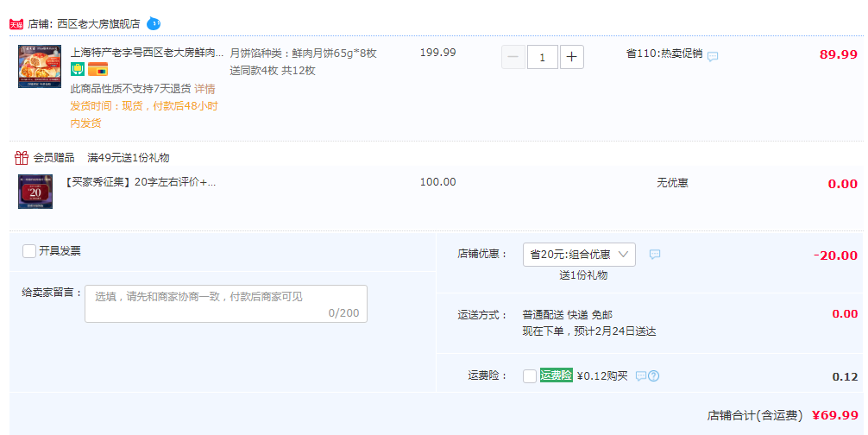The image size is (868, 435).
Task: Click the ¥69.99 store total
Action: [x=835, y=415]
